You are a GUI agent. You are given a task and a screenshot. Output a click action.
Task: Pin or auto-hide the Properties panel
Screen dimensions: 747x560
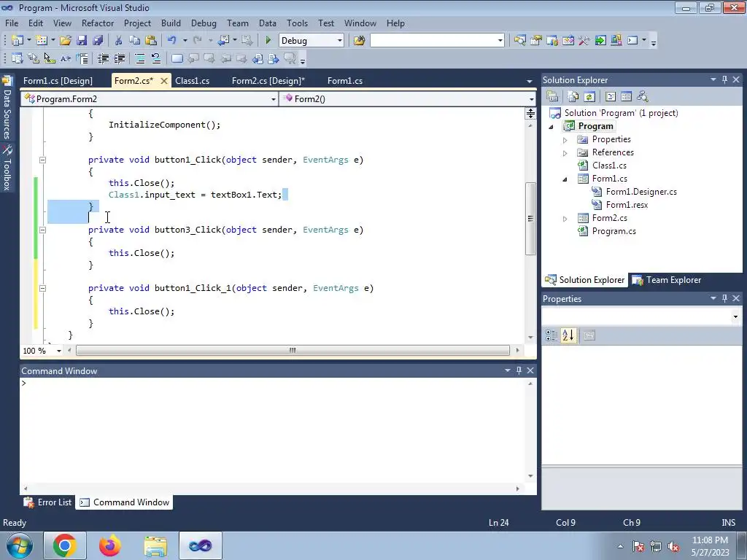724,298
